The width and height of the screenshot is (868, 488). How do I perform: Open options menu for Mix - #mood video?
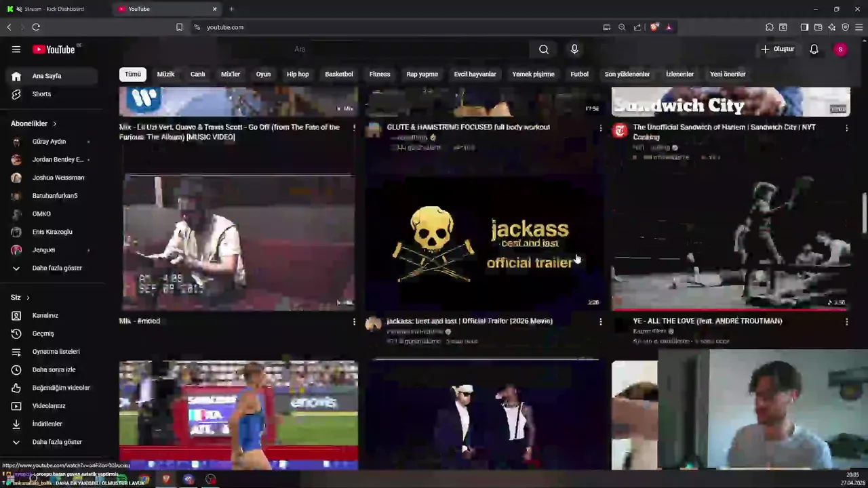pos(354,321)
